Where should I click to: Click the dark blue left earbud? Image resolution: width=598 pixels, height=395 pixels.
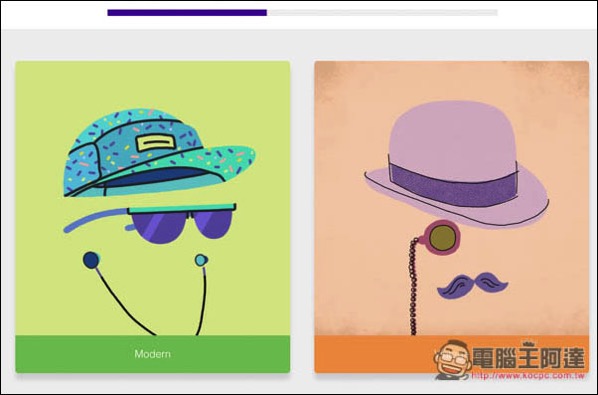coord(91,260)
